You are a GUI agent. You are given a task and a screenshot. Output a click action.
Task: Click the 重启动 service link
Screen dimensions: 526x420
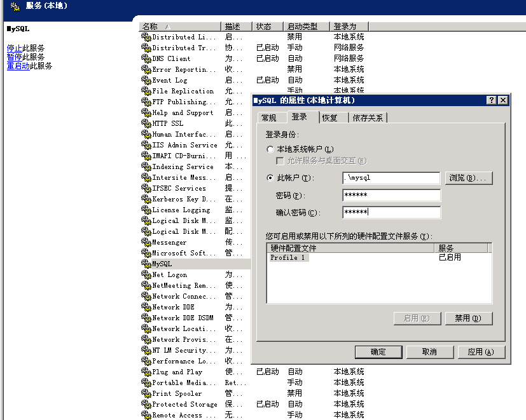pyautogui.click(x=18, y=65)
